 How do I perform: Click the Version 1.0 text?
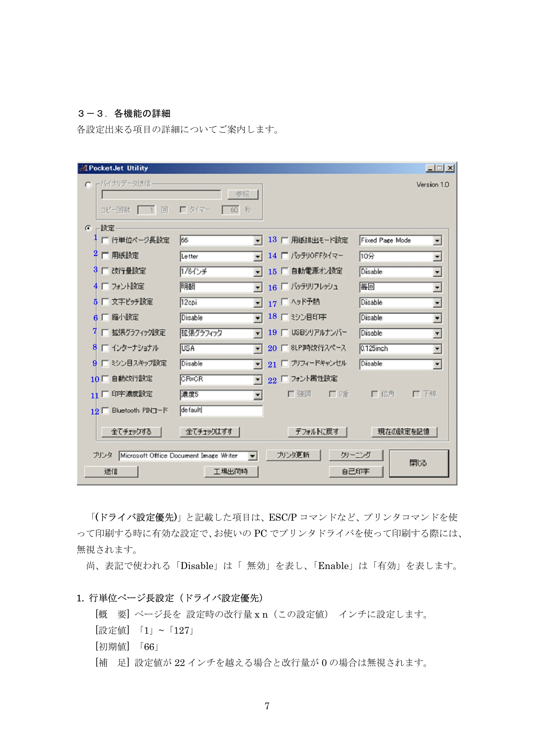tap(433, 185)
